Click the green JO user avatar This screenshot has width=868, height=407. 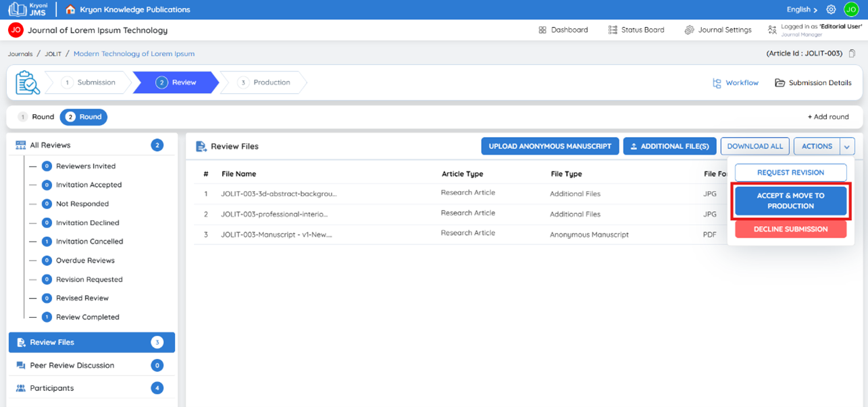point(850,9)
